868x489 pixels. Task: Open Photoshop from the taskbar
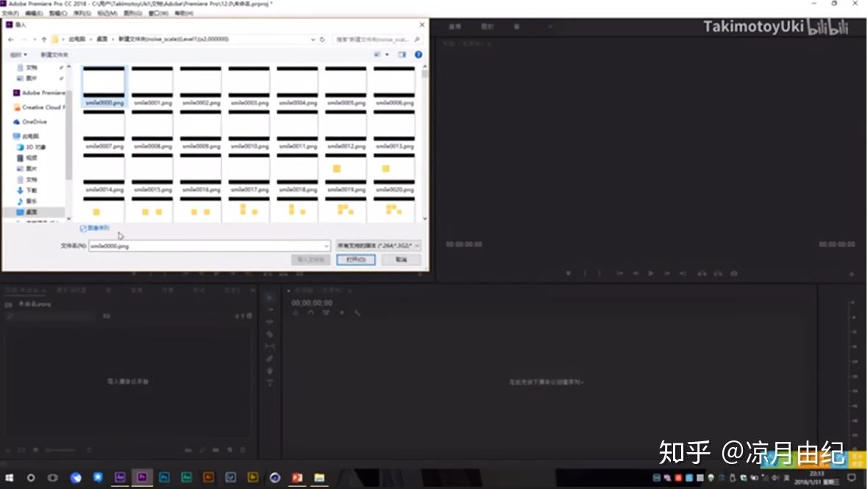click(x=165, y=477)
